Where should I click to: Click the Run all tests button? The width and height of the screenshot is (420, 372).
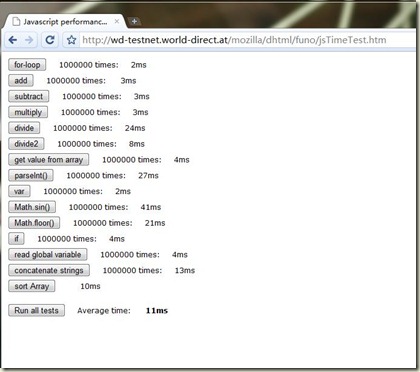tap(36, 310)
